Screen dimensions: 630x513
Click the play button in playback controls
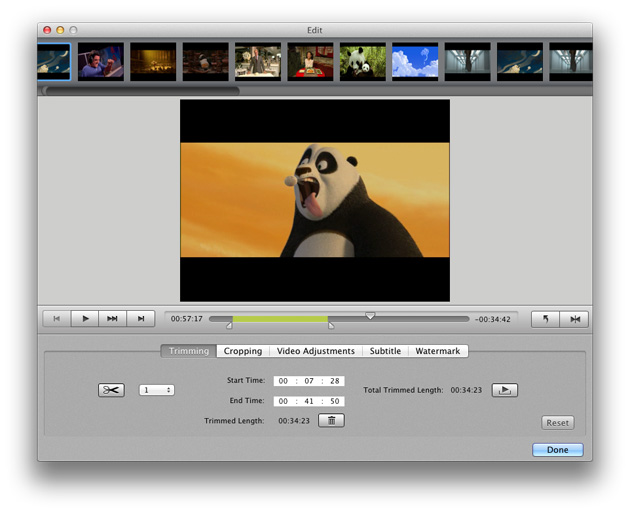(x=85, y=319)
